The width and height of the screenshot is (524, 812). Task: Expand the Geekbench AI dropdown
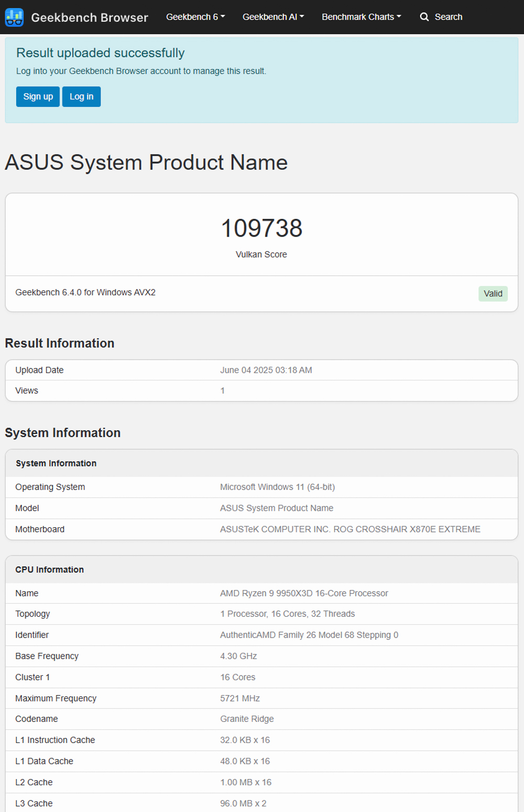pyautogui.click(x=273, y=17)
